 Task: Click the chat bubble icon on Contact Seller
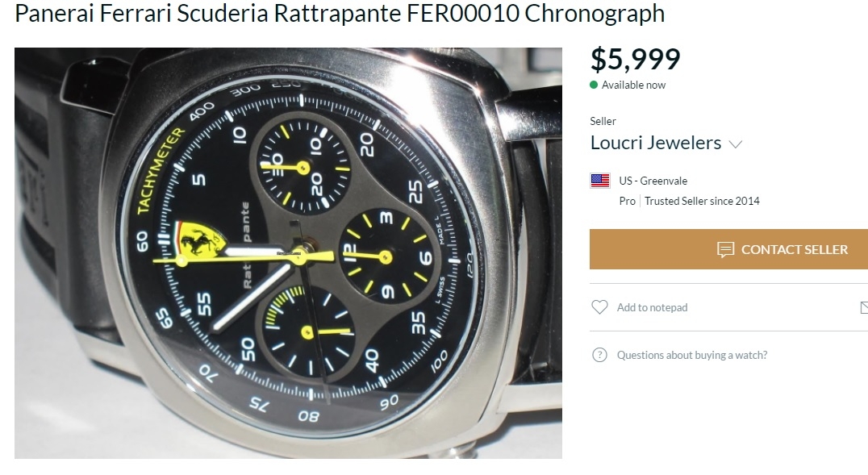(725, 250)
